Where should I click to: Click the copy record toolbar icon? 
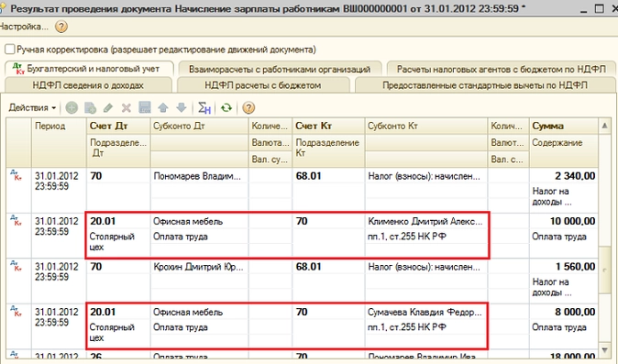[90, 107]
